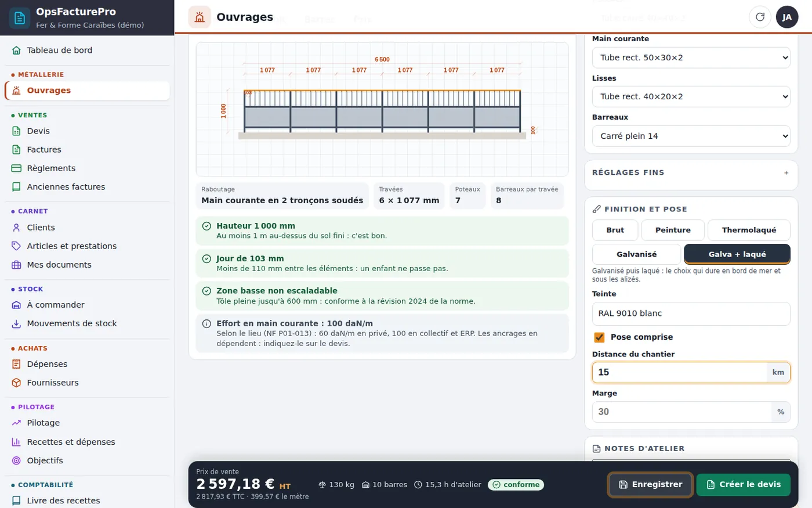Open Ouvrages in the sidebar
Image resolution: width=812 pixels, height=508 pixels.
tap(87, 91)
